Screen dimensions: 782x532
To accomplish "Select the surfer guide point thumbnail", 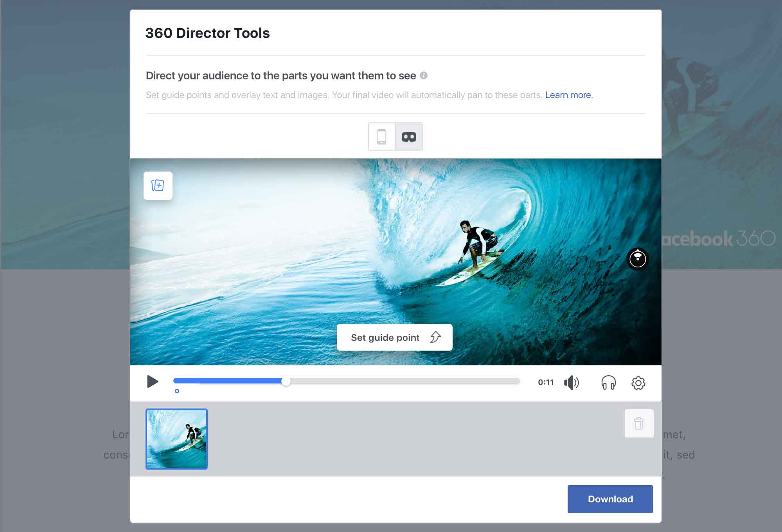I will coord(176,439).
